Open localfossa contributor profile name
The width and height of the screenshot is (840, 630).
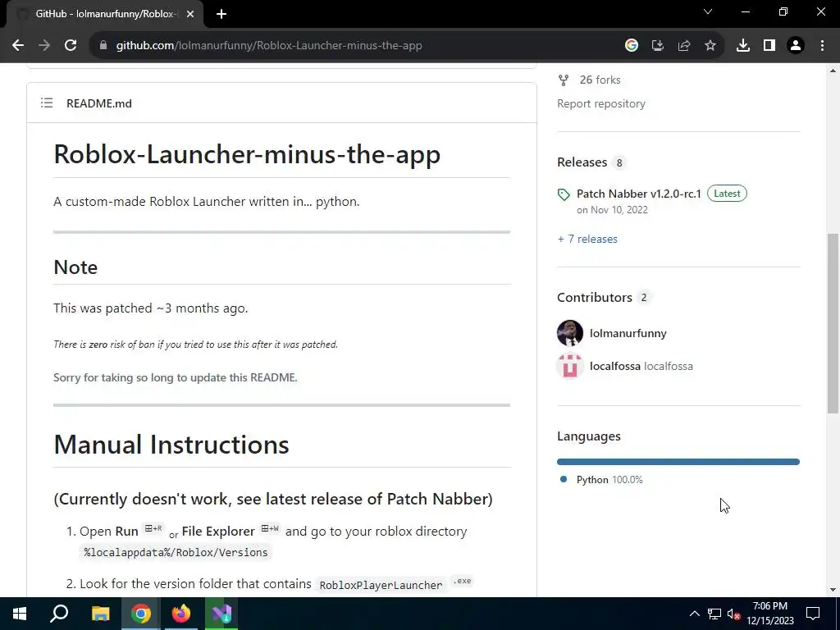(615, 367)
